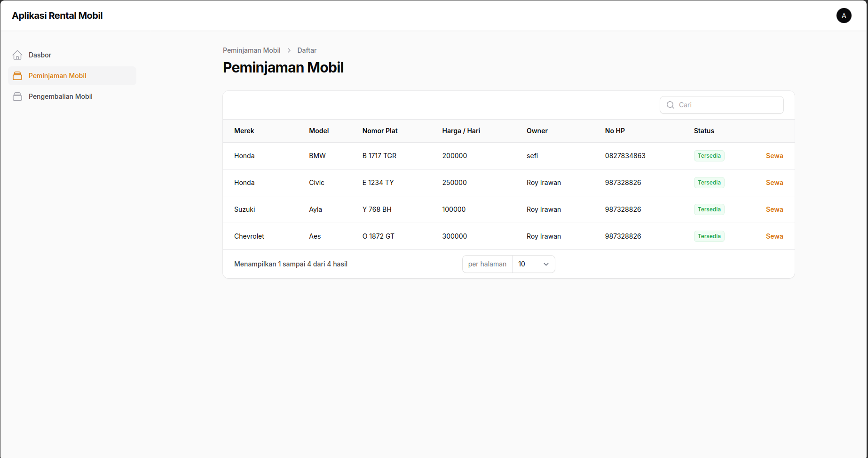Click the Tersedia badge in the first row
This screenshot has width=868, height=458.
coord(709,155)
